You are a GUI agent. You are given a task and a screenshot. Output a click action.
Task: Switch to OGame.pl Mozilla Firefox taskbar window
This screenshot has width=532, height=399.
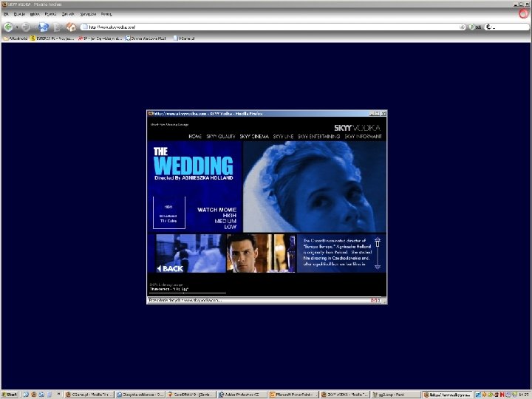[x=89, y=395]
